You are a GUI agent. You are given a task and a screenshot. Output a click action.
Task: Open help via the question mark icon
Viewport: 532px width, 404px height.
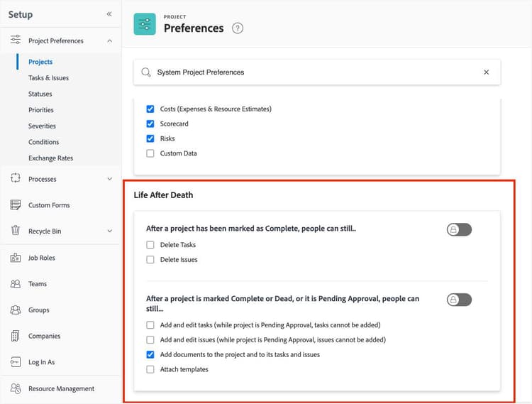(238, 28)
